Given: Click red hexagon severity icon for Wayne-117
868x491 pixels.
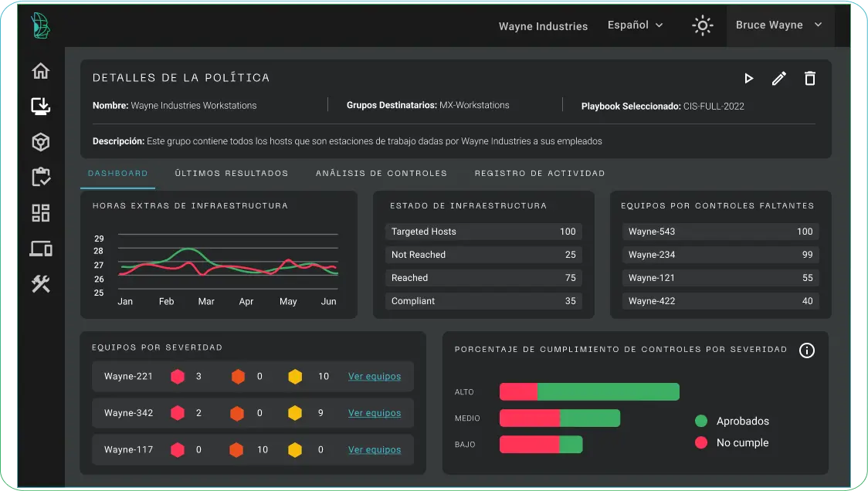Looking at the screenshot, I should (x=178, y=449).
